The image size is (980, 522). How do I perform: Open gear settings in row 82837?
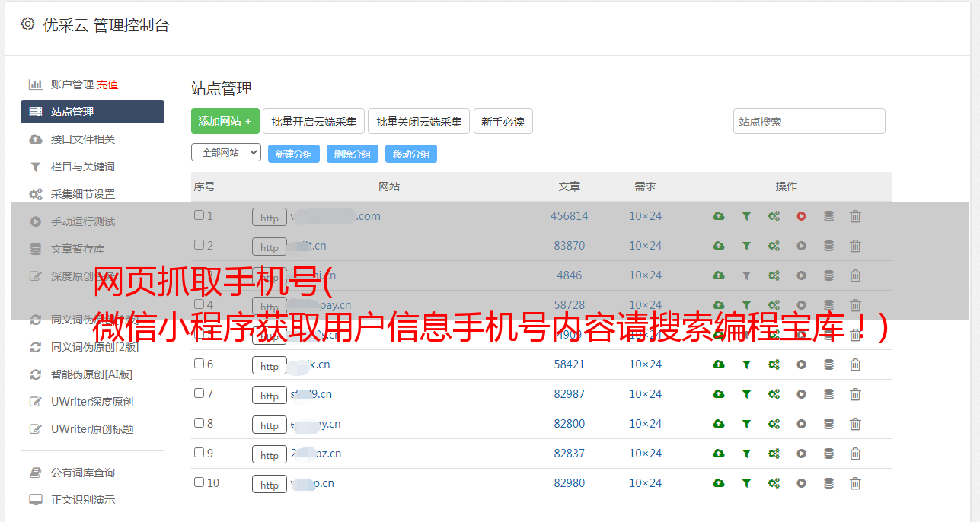click(774, 454)
